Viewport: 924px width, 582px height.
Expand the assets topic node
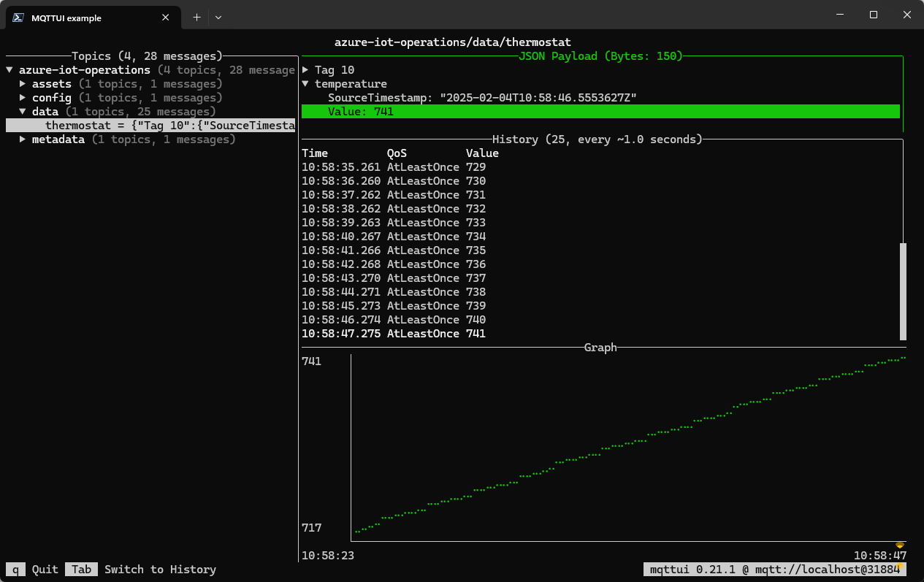click(23, 84)
